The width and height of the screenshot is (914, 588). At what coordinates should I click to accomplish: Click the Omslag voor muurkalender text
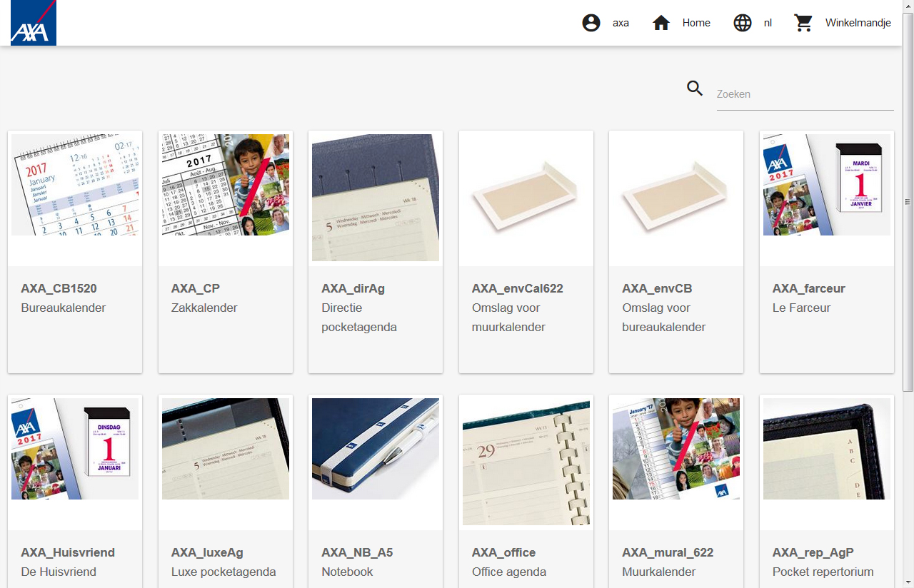coord(508,318)
